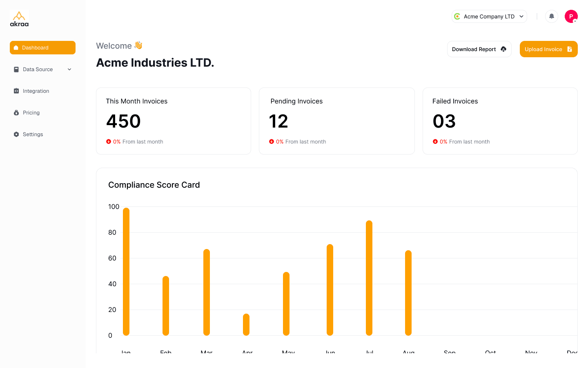The height and width of the screenshot is (368, 588).
Task: Click the Pricing sidebar icon
Action: (x=16, y=113)
